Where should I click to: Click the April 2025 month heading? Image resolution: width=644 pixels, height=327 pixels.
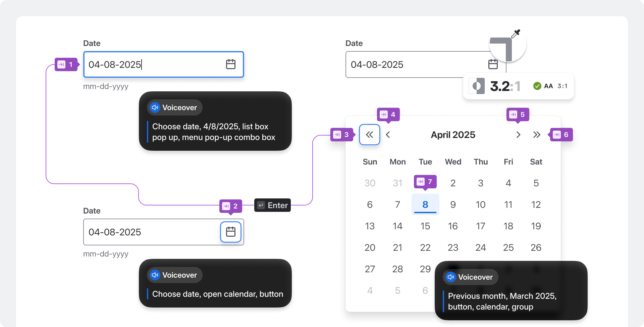[453, 135]
